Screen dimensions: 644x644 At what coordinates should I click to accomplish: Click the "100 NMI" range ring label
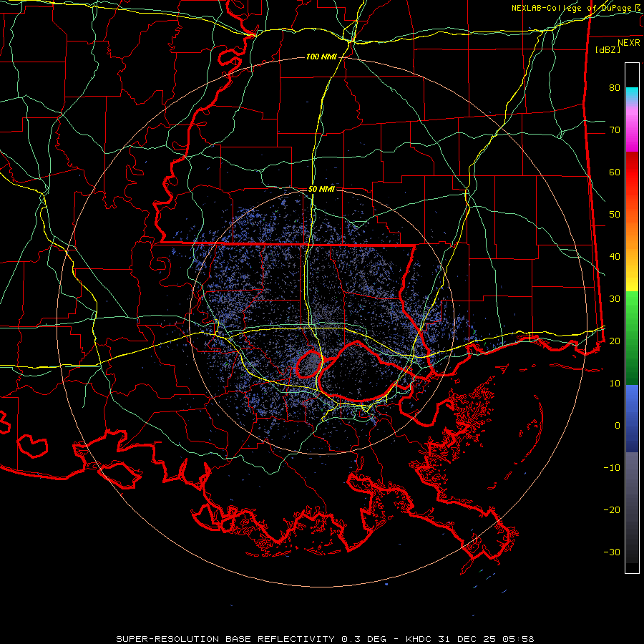pyautogui.click(x=321, y=57)
